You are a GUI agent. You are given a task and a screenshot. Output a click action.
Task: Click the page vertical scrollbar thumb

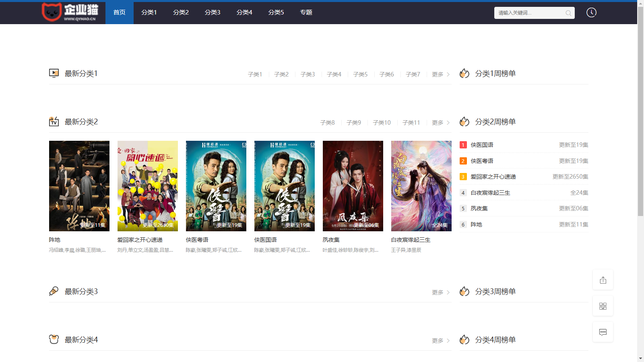coord(640,111)
